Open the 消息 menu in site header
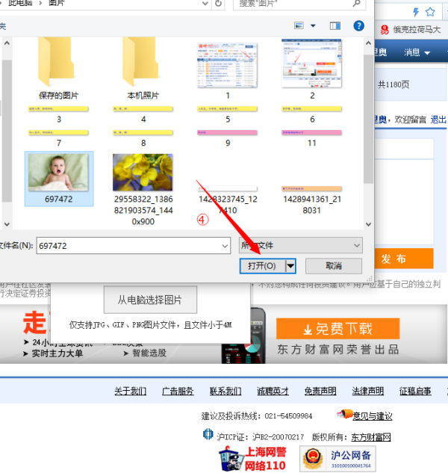448x476 pixels. (417, 52)
